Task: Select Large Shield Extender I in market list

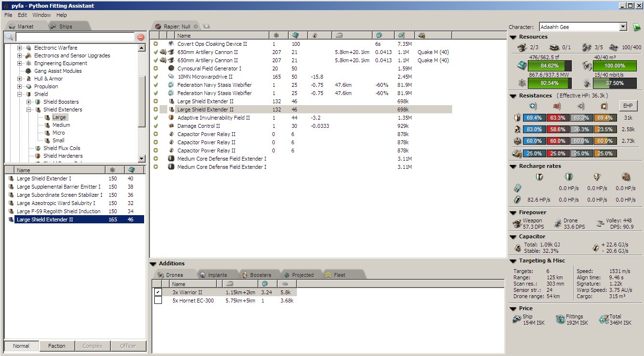Action: pyautogui.click(x=74, y=178)
